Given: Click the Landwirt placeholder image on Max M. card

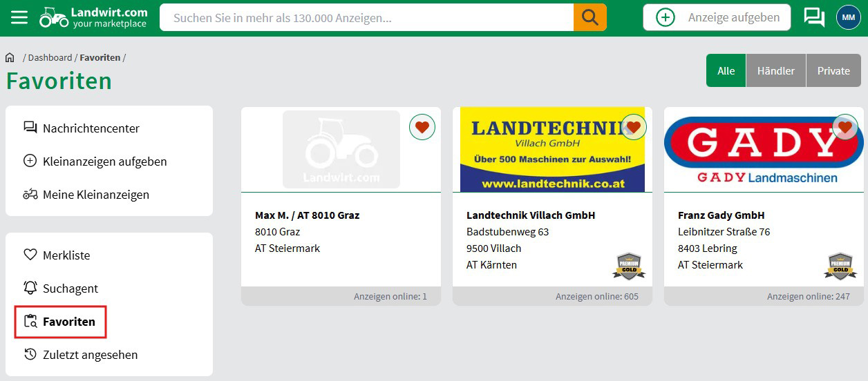Looking at the screenshot, I should click(x=341, y=149).
